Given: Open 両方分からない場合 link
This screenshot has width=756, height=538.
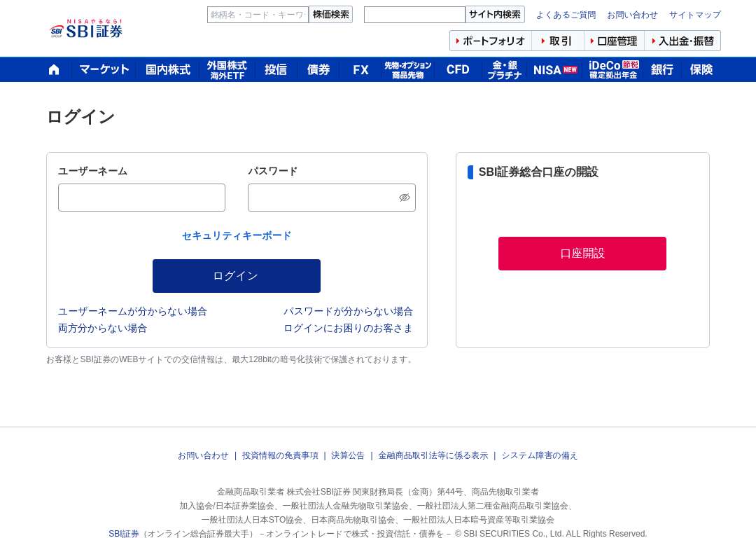Looking at the screenshot, I should [x=102, y=328].
